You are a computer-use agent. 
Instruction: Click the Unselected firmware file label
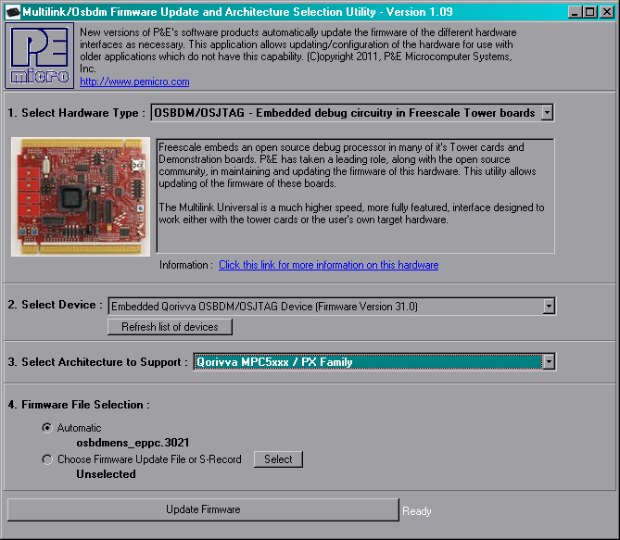(106, 474)
